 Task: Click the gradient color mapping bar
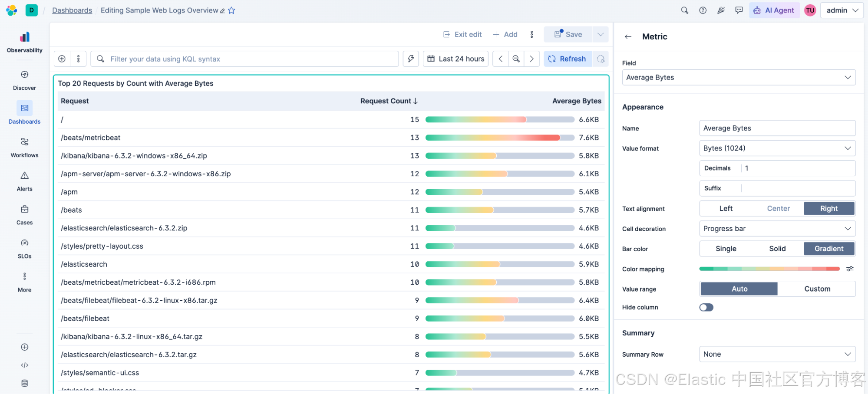(769, 269)
